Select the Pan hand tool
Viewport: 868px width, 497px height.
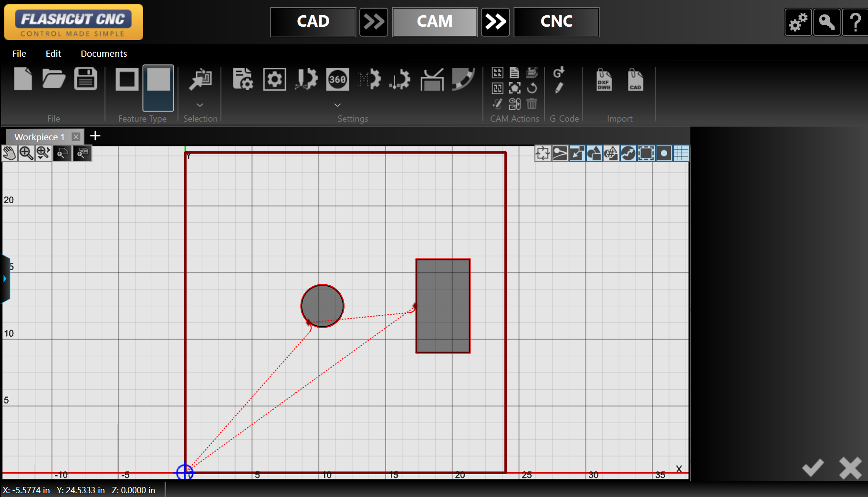pyautogui.click(x=9, y=153)
